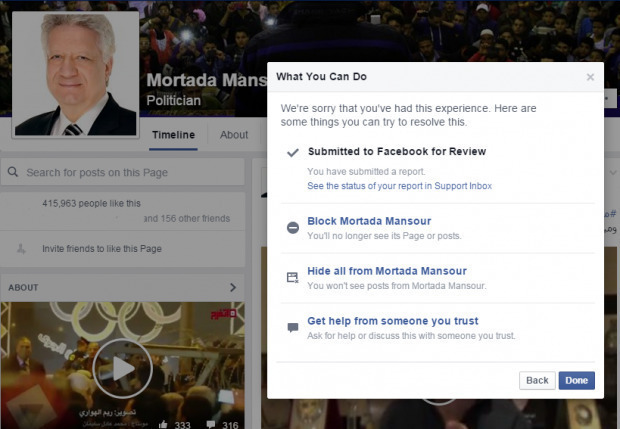The width and height of the screenshot is (620, 429).
Task: Open Support Inbox report status link
Action: click(399, 186)
